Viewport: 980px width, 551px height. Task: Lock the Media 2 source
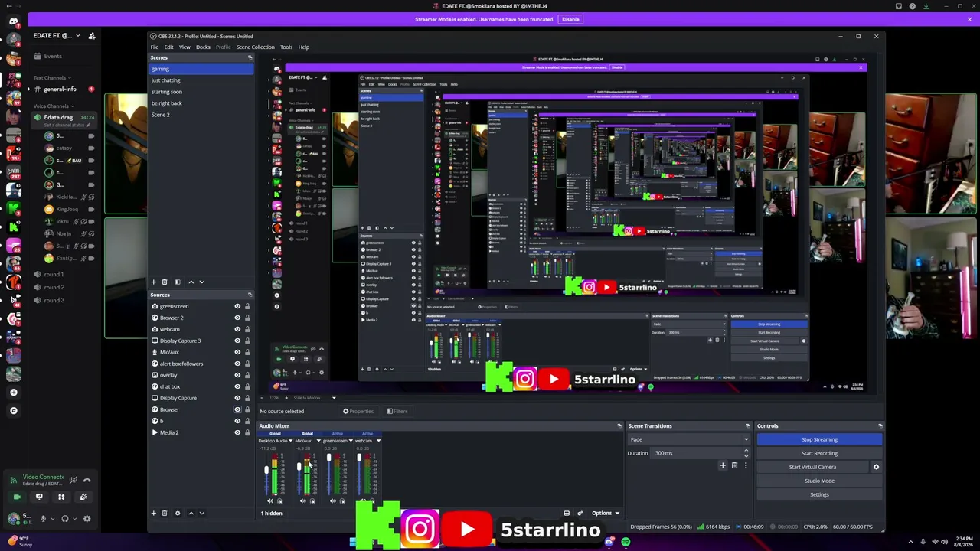[x=247, y=432]
